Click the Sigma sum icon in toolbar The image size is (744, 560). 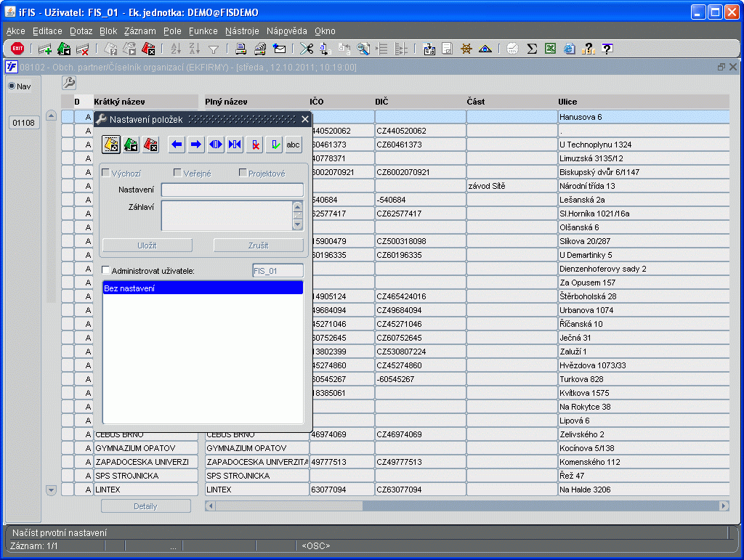point(532,49)
